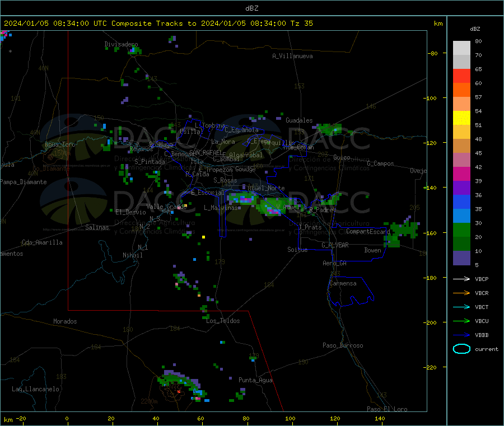This screenshot has height=426, width=504.
Task: Click the 'Atuel_Norte' map label
Action: [x=266, y=188]
